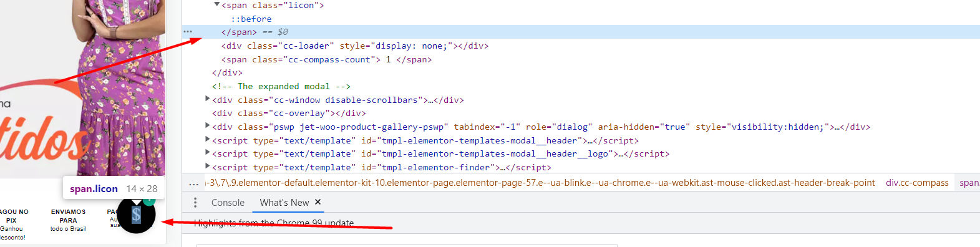This screenshot has width=980, height=247.
Task: Expand the modal header logo template script
Action: (208, 153)
